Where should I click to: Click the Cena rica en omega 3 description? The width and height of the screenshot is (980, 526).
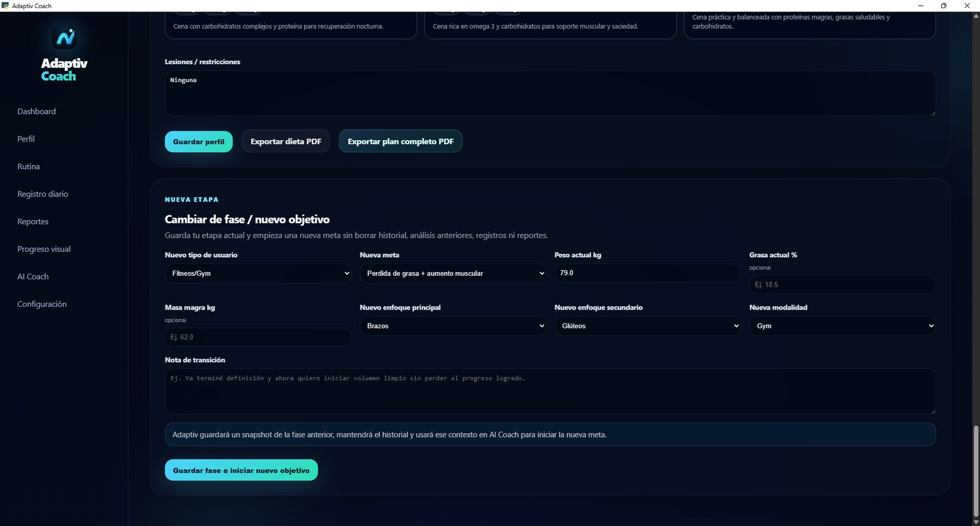click(535, 26)
